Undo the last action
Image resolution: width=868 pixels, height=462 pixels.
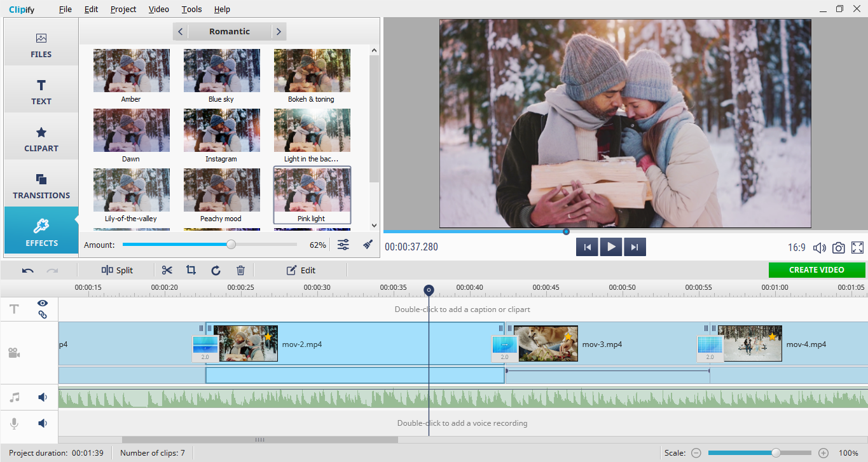point(28,270)
